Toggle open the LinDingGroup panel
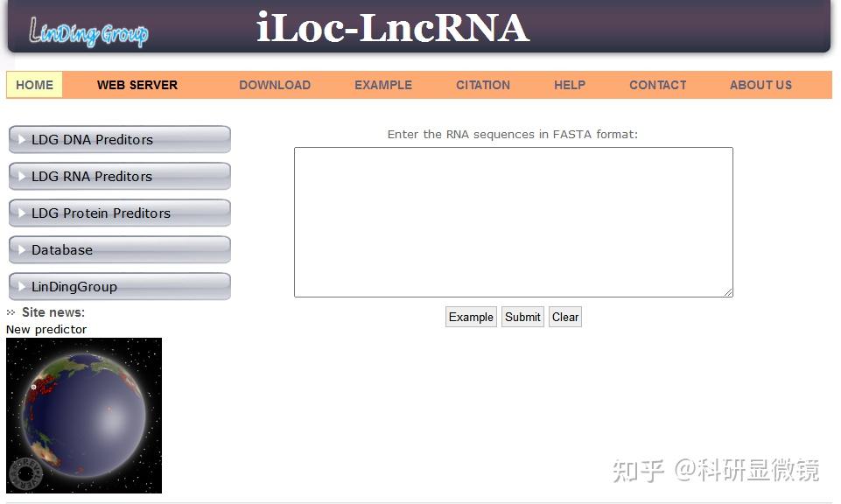Image resolution: width=841 pixels, height=504 pixels. (119, 286)
